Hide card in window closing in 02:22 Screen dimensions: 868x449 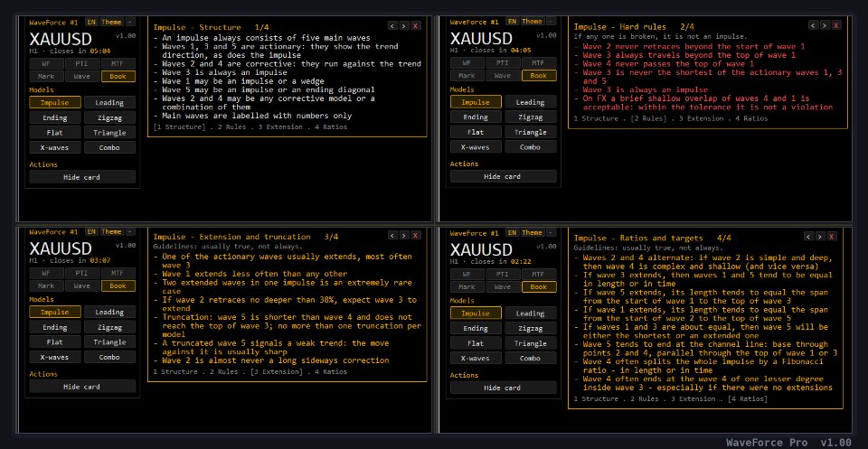coord(504,388)
